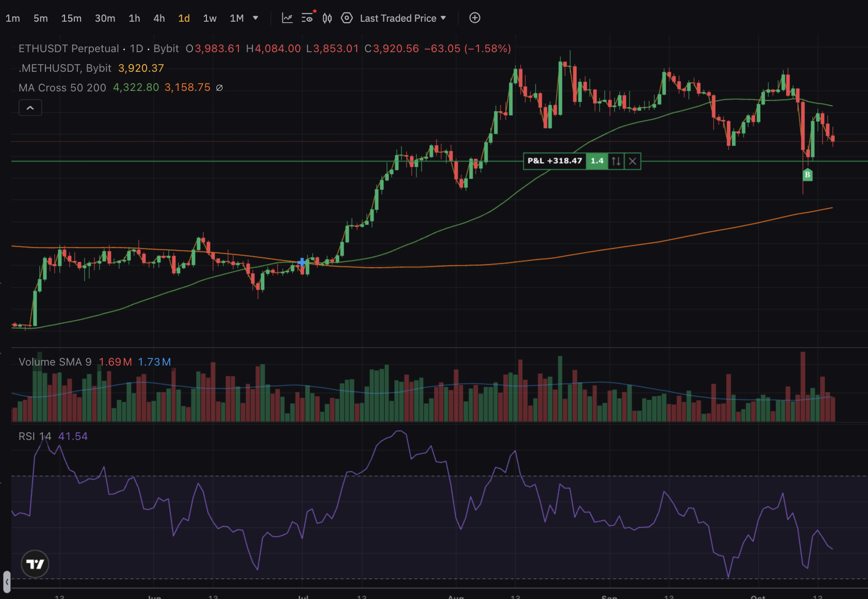Switch to the 4h timeframe

[x=159, y=18]
